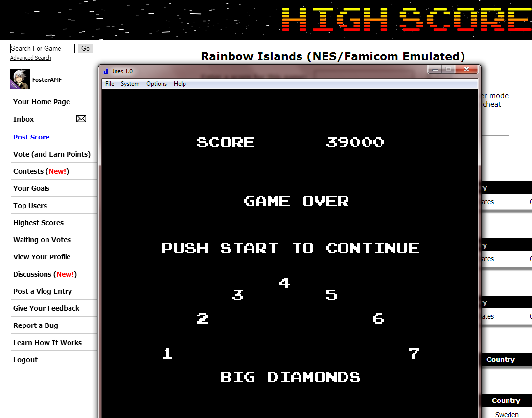This screenshot has height=418, width=532.
Task: Click the BIG DIAMONDS label
Action: 290,377
